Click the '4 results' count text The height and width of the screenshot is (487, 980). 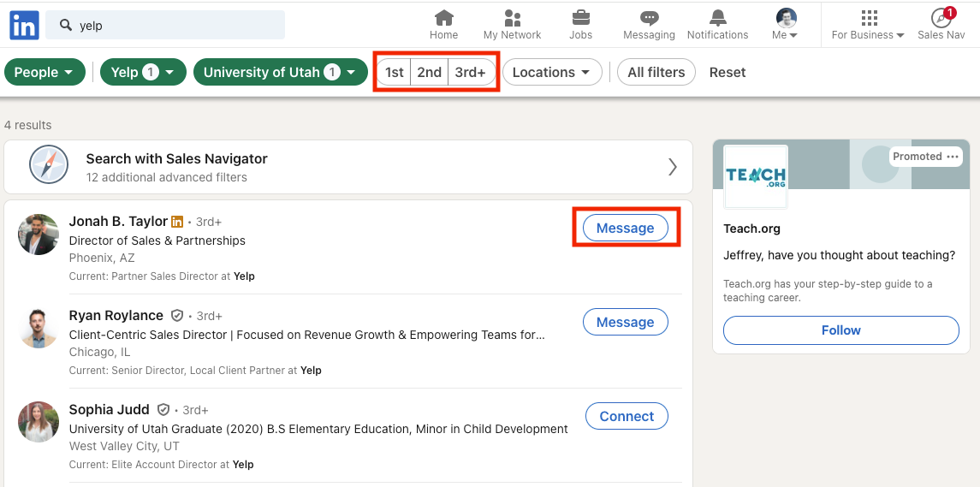click(x=28, y=125)
